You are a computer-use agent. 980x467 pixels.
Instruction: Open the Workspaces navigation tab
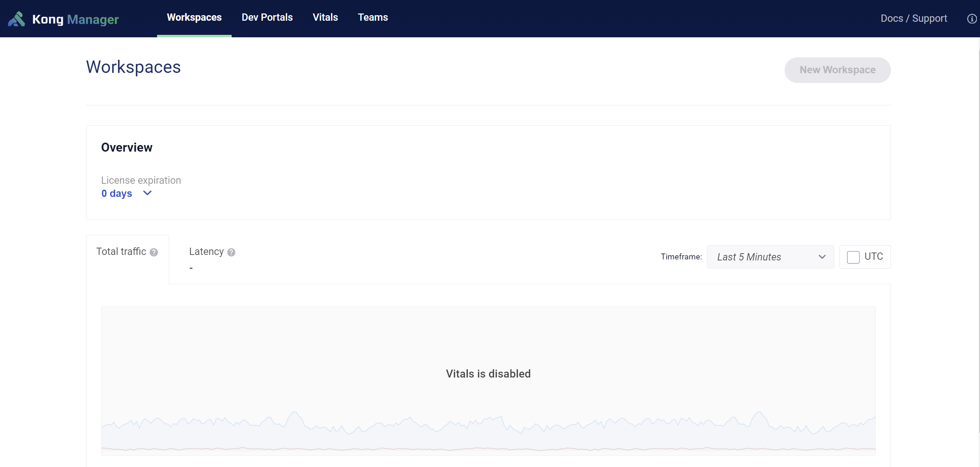194,18
